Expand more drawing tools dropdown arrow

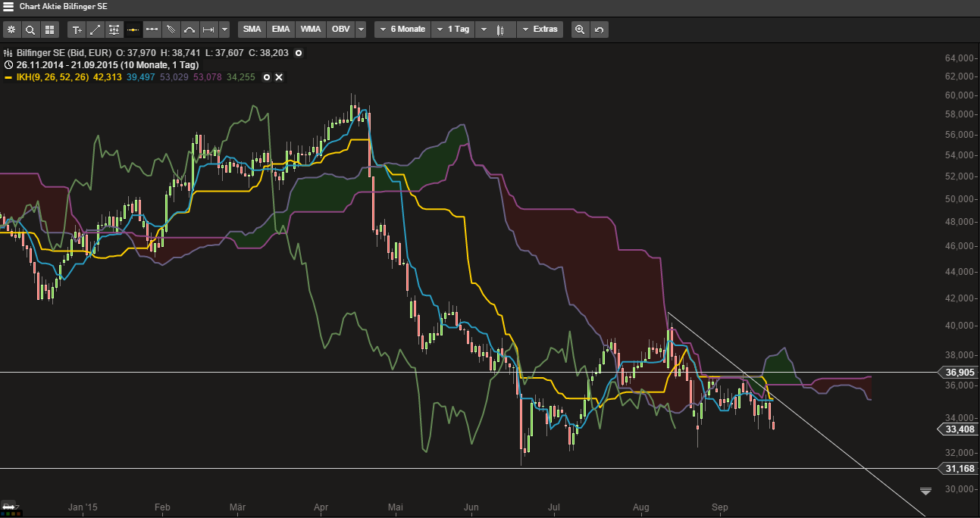tap(224, 30)
